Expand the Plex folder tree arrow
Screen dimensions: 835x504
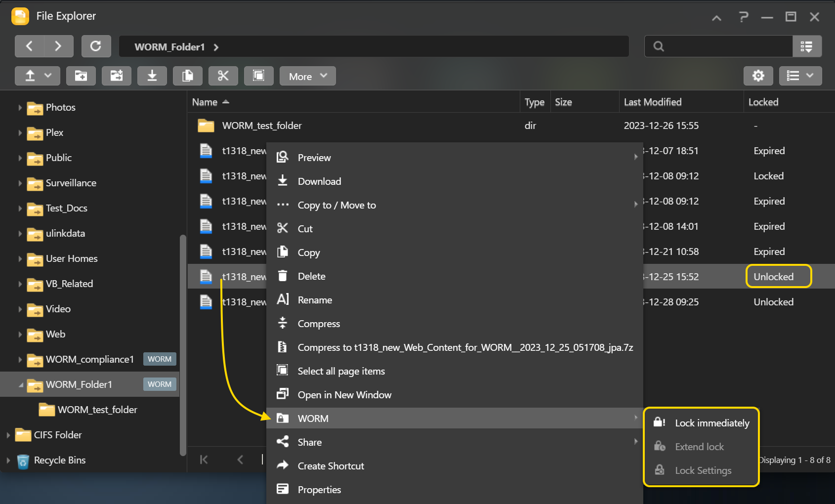click(20, 133)
